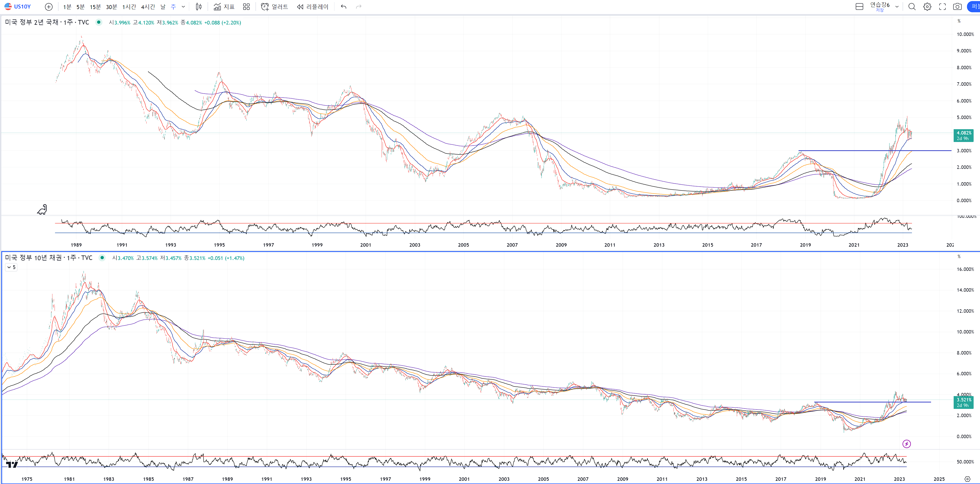Open chart settings gear
Screen dimensions: 980x484
point(927,6)
